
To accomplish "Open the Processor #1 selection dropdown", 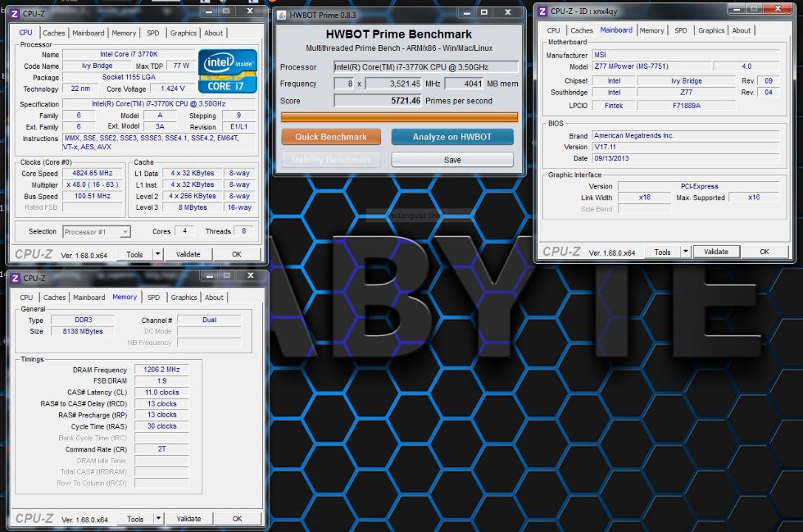I will click(x=97, y=232).
